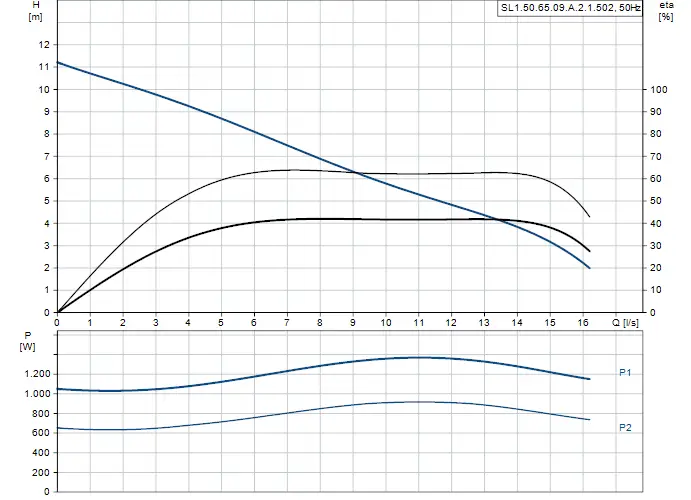
Task: Click the SL1.50.65.09.A.2.1.502, 50Hz legend label
Action: click(570, 7)
